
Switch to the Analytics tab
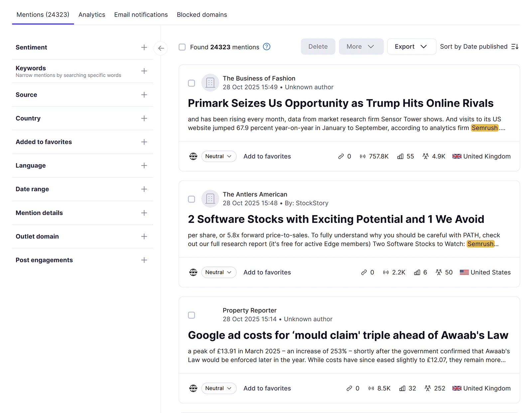pyautogui.click(x=92, y=14)
